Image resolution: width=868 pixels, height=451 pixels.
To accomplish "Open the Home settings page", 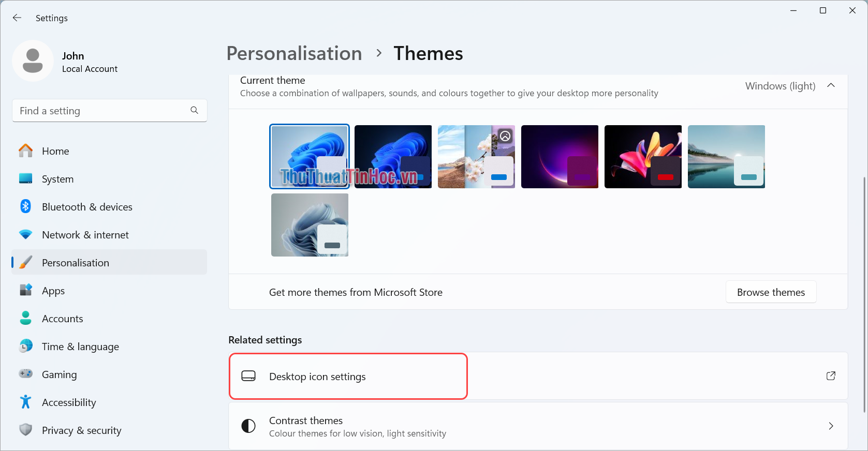I will tap(55, 151).
